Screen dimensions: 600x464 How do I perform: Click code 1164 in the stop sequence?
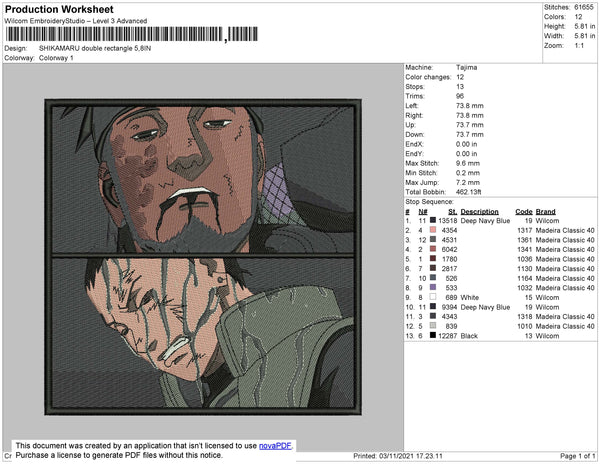click(525, 278)
